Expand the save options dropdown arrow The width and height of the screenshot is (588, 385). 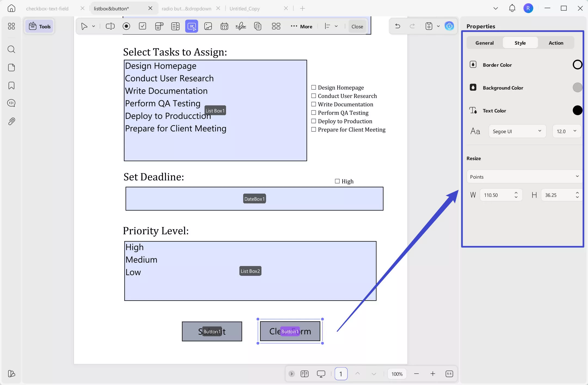tap(438, 26)
